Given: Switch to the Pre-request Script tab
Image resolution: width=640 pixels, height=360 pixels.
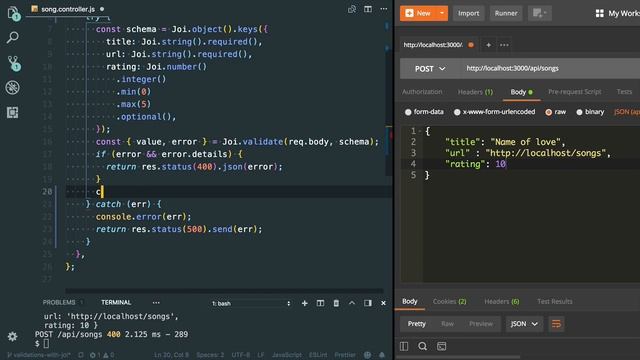Looking at the screenshot, I should click(x=574, y=92).
